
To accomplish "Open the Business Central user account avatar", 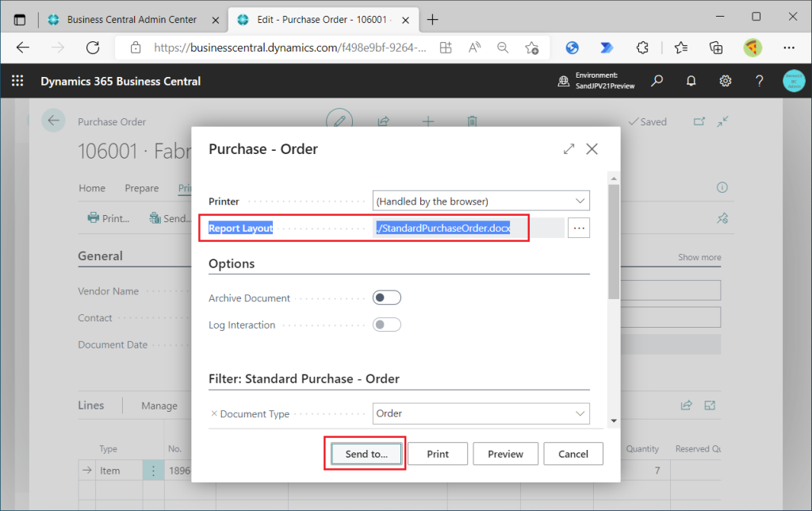I will point(794,81).
